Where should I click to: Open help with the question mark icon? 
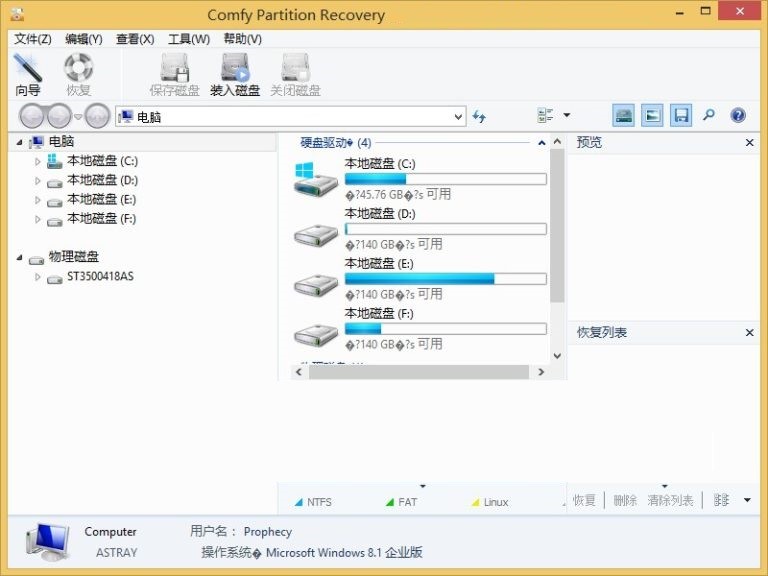pos(738,116)
